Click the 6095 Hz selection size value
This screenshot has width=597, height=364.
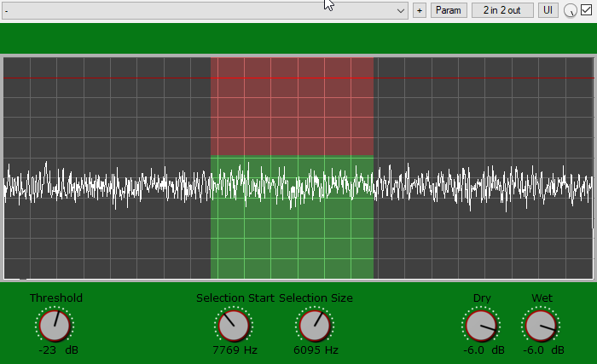pos(316,350)
